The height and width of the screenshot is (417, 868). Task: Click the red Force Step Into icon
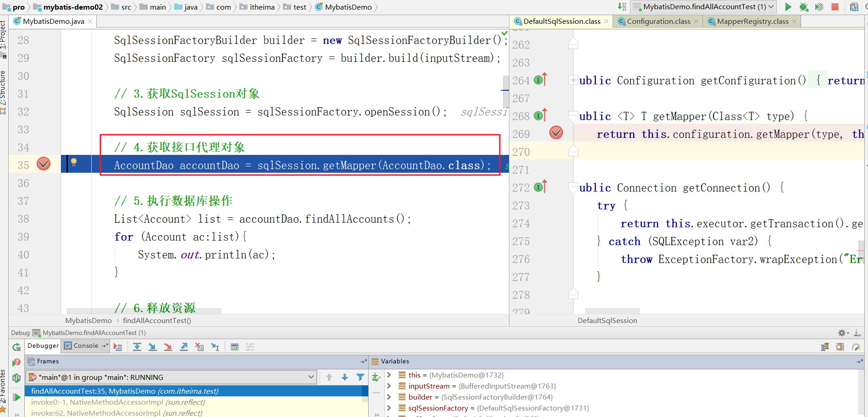pos(168,347)
